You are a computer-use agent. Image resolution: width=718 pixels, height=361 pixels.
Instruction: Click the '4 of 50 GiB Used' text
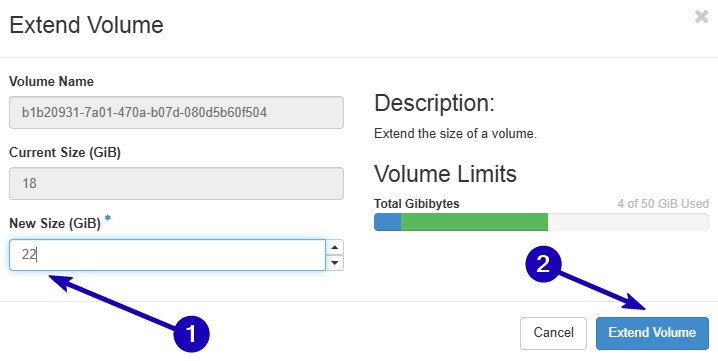[x=663, y=203]
